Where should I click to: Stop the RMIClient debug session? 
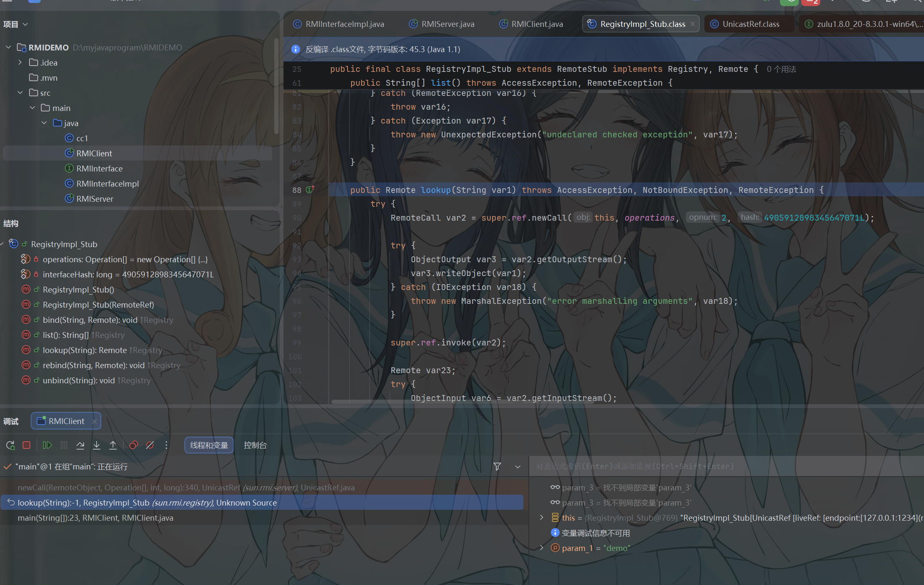pos(26,445)
